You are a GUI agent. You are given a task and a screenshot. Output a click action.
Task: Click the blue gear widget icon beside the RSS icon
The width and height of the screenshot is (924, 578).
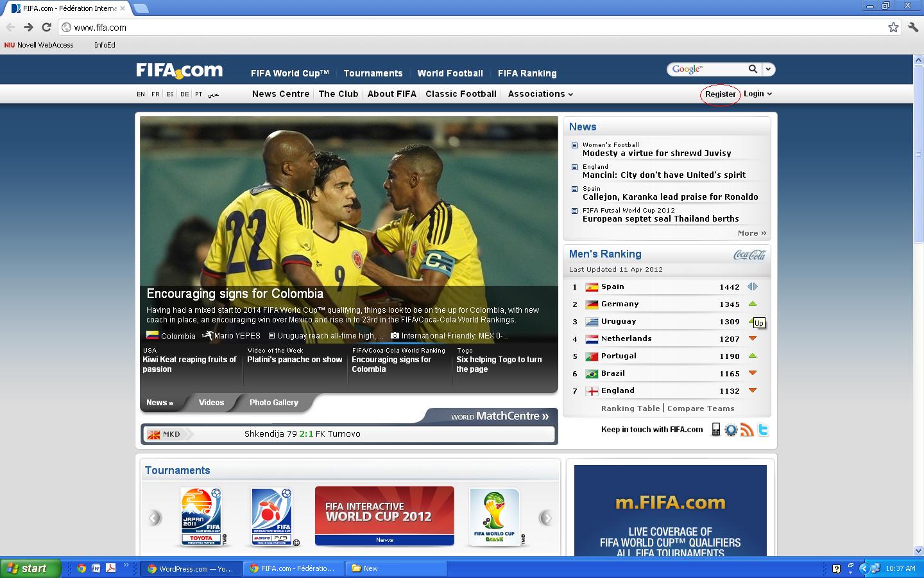(731, 430)
